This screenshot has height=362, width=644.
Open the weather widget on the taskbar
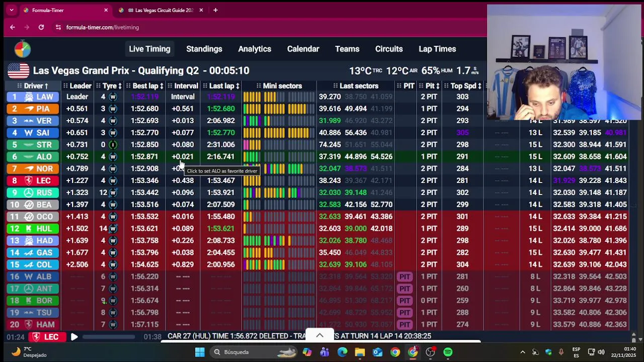(30, 352)
